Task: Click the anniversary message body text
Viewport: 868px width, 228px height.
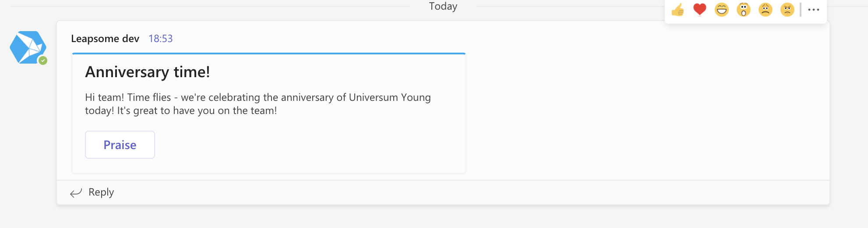Action: click(x=258, y=104)
